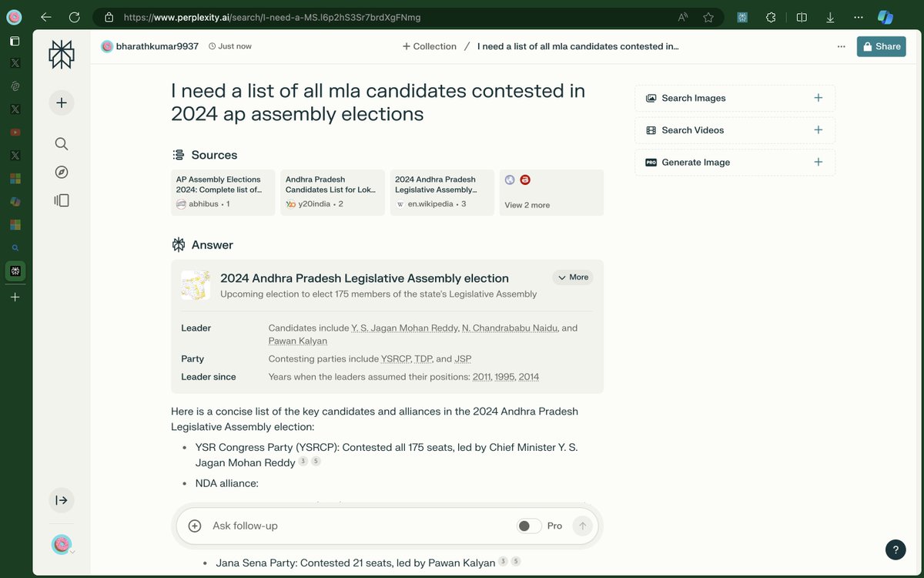This screenshot has height=578, width=924.
Task: Toggle the Pro search switch
Action: (x=528, y=526)
